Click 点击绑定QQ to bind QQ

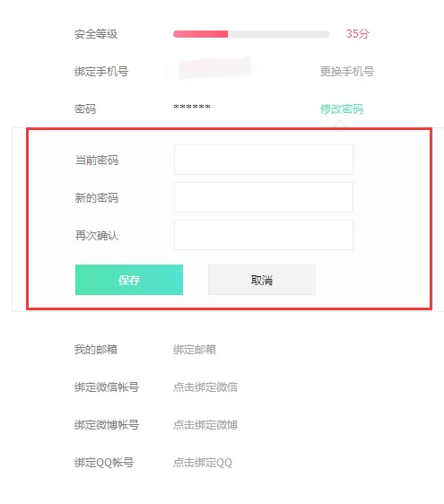coord(203,463)
